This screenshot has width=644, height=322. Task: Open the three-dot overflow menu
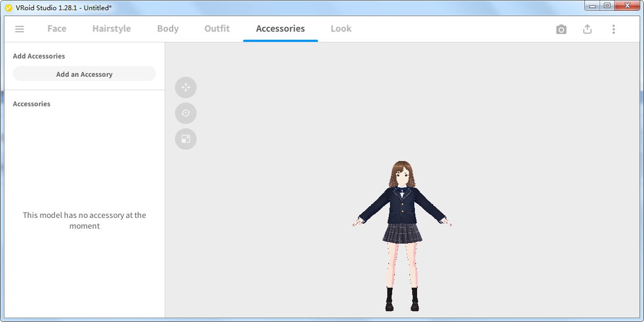613,29
